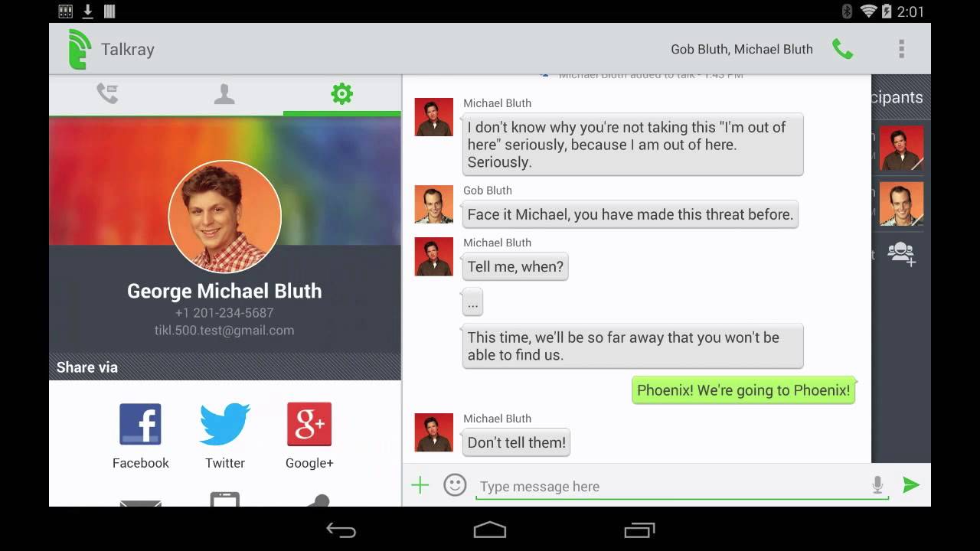Open the overflow menu with three dots
Image resolution: width=980 pixels, height=551 pixels.
tap(901, 49)
